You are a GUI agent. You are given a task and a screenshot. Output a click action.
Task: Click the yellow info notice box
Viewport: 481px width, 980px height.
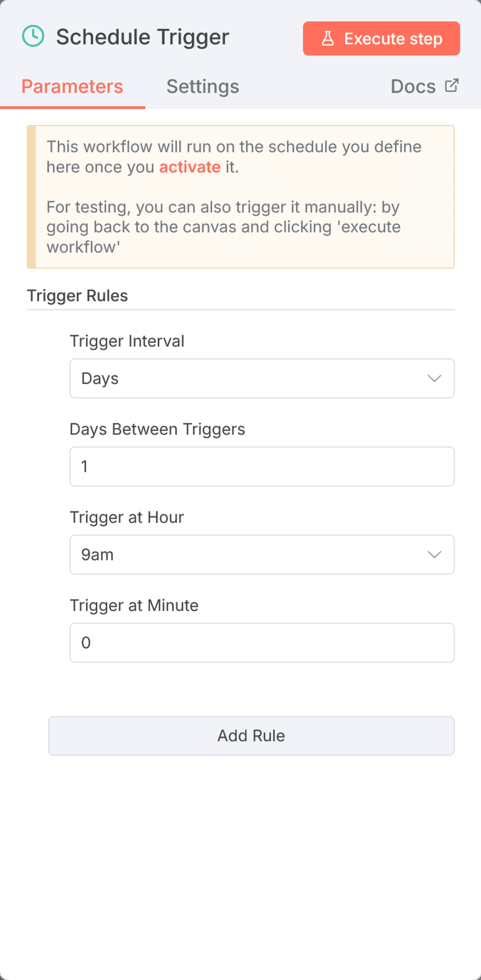(x=240, y=196)
